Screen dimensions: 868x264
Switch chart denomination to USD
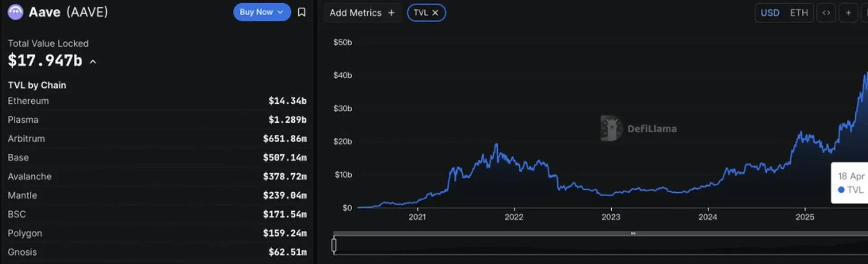coord(770,13)
